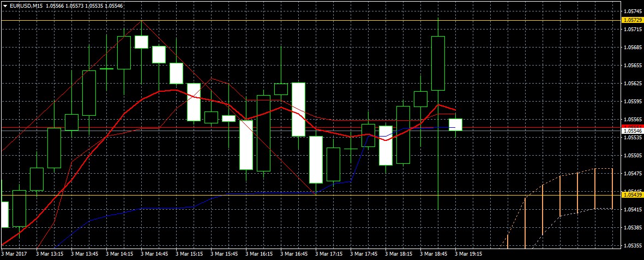Screen dimensions: 644x260
Task: Open the chart menu triangle beside EURUSD,M15
Action: 5,6
